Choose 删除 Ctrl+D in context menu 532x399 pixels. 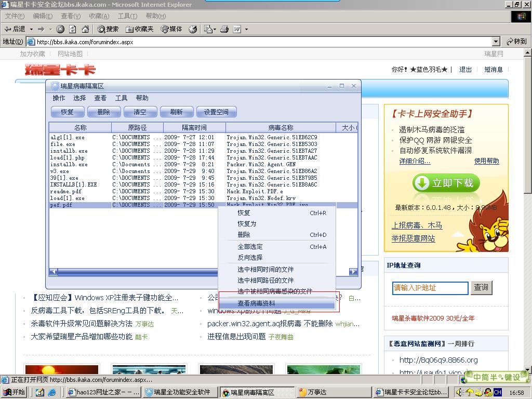[x=277, y=235]
